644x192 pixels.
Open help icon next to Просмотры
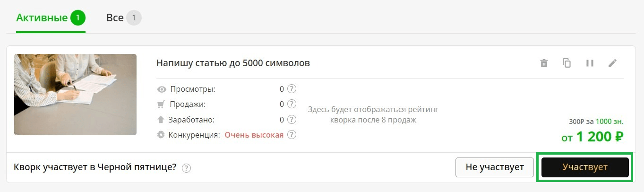click(x=292, y=89)
